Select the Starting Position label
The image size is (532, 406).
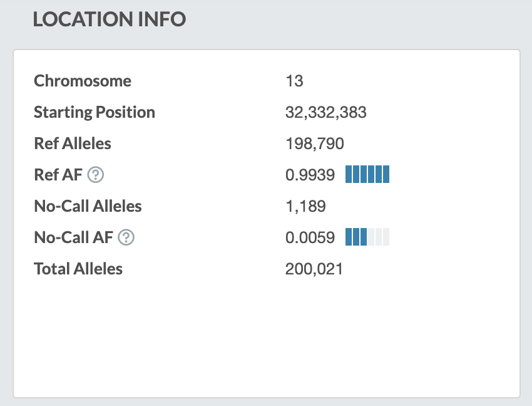pos(95,113)
